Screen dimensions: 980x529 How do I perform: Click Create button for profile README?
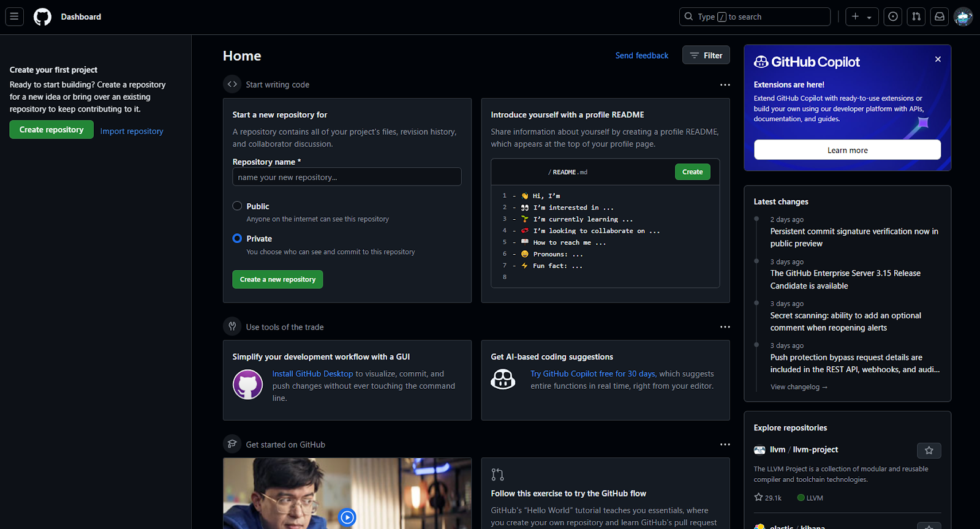693,172
